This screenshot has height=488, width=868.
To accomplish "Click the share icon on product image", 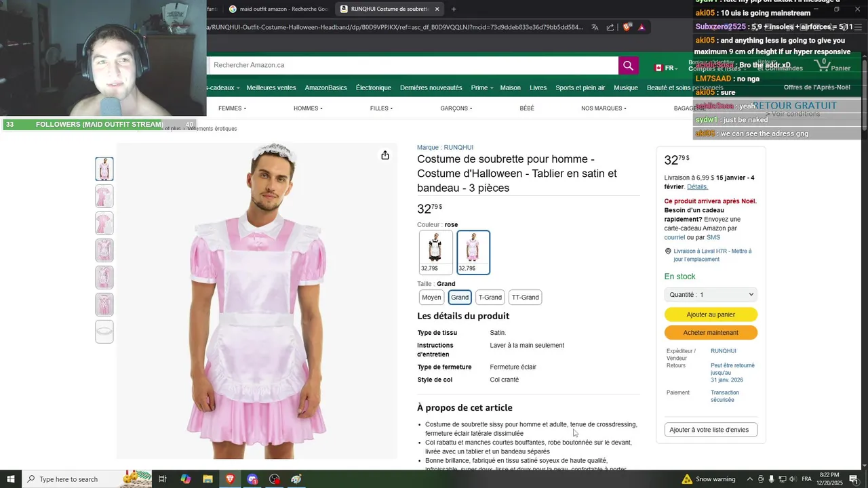I will (x=385, y=155).
